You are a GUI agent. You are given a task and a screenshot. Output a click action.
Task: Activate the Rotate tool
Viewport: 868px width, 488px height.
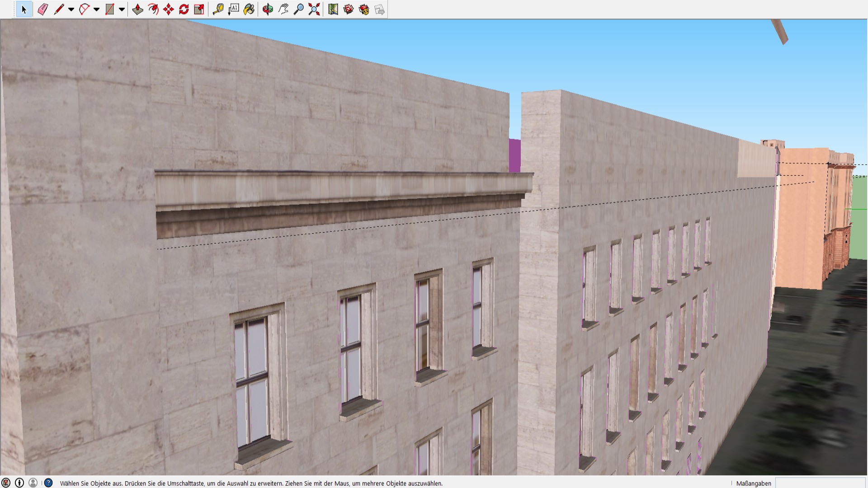(184, 9)
